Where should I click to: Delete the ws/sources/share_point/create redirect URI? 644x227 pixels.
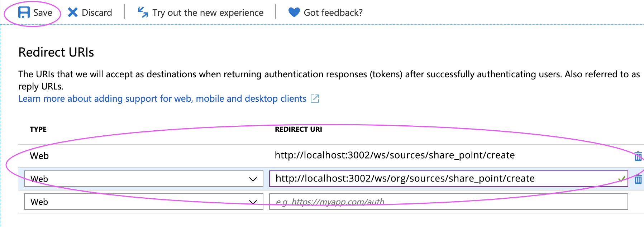pyautogui.click(x=638, y=156)
